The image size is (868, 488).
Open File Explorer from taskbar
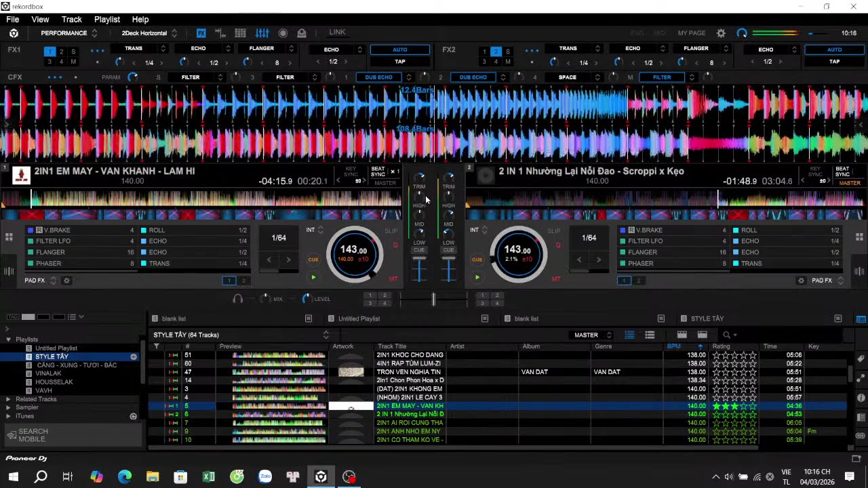[153, 476]
